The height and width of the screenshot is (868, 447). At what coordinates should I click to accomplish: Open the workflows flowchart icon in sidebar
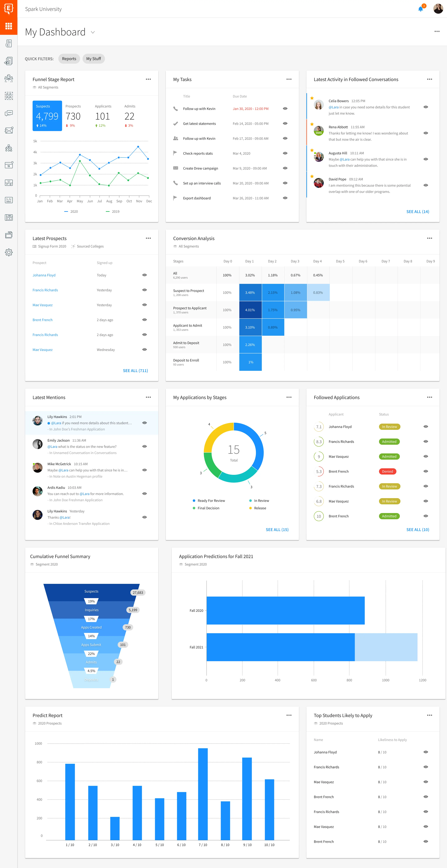coord(9,148)
